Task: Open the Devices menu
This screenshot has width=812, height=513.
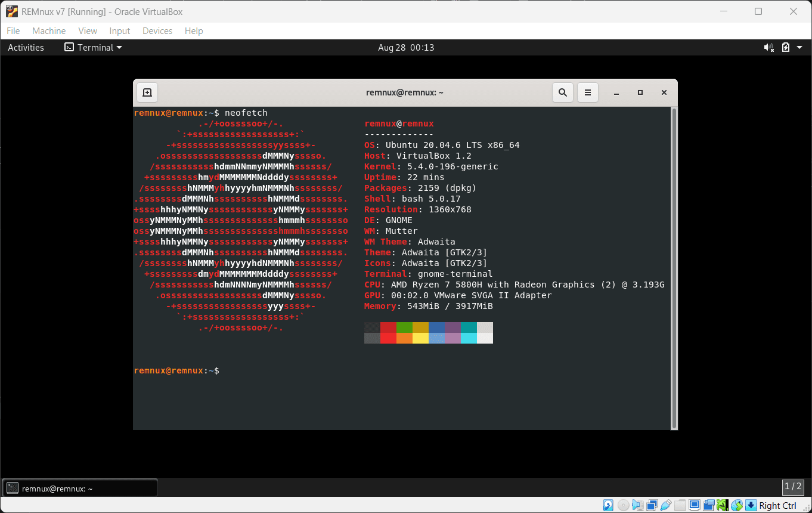Action: point(157,30)
